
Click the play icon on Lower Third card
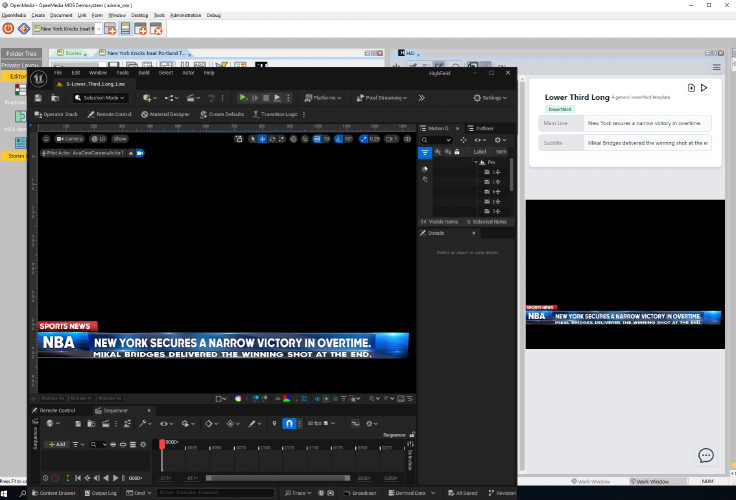704,88
